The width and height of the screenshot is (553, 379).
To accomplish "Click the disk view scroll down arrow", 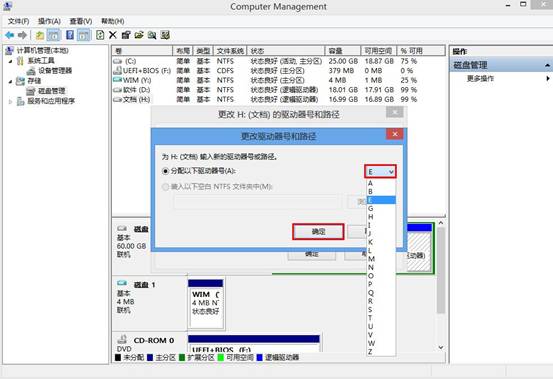I will point(440,348).
